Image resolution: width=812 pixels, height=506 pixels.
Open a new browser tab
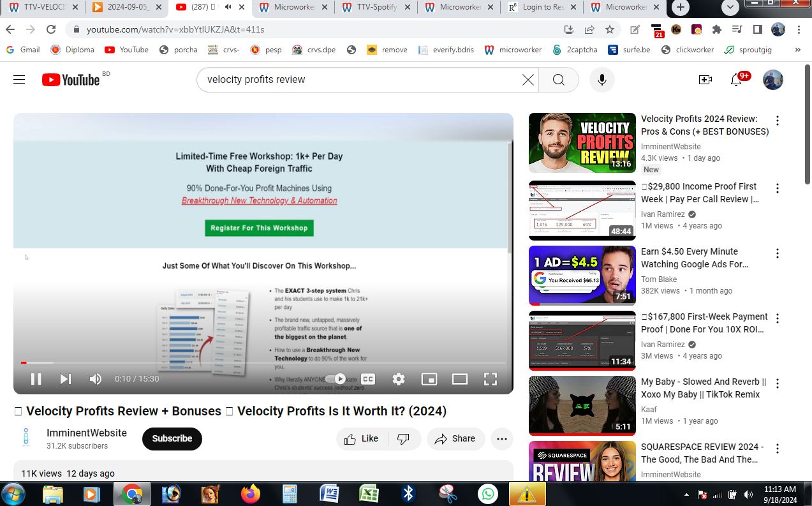point(681,8)
